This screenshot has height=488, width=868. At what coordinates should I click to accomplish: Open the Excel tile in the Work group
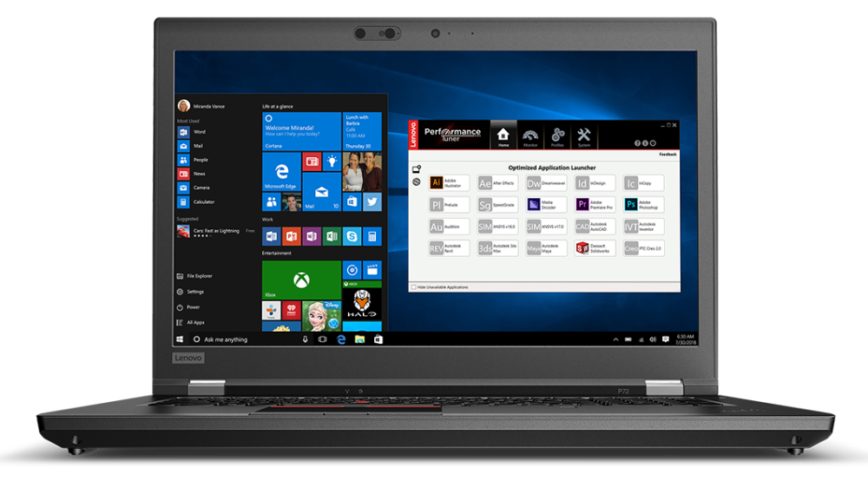click(x=332, y=236)
